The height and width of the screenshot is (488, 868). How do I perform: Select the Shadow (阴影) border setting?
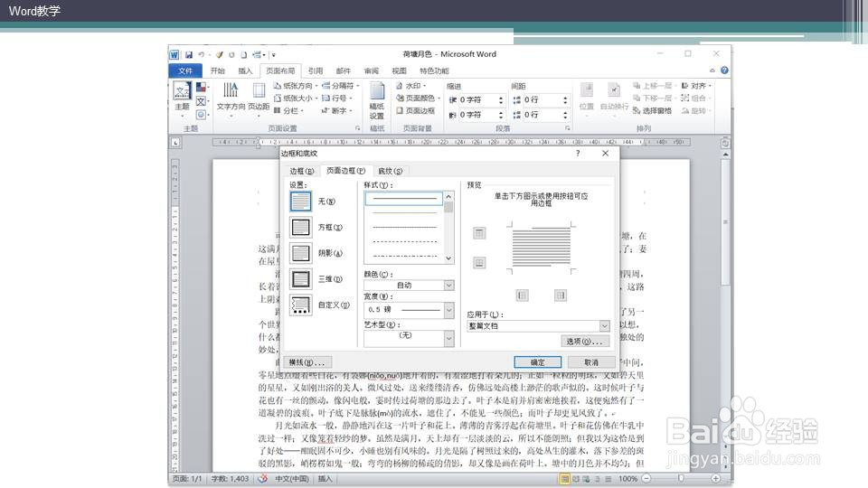pos(300,253)
